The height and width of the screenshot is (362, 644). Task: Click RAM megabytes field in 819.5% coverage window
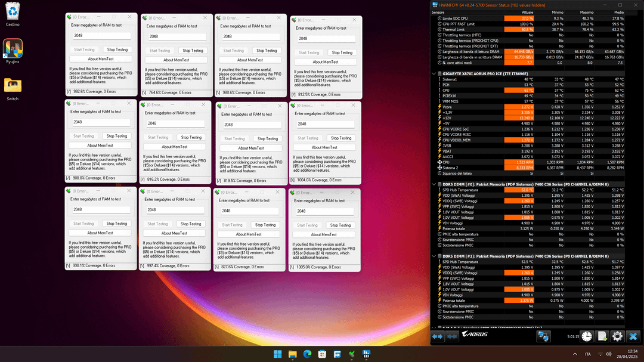(x=252, y=125)
